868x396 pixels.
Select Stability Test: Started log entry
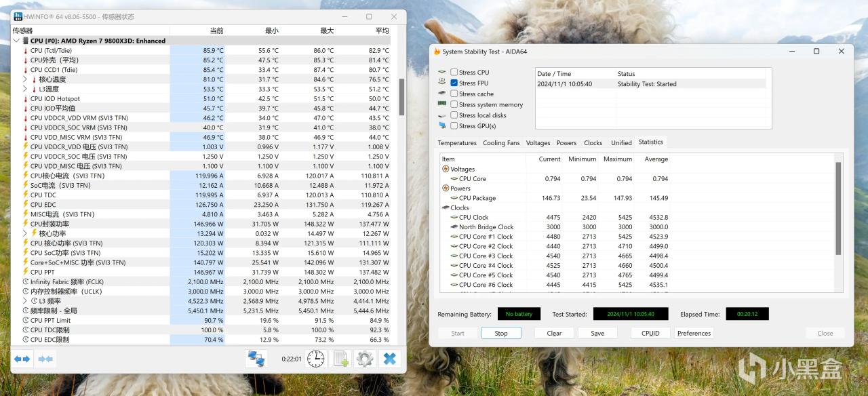point(650,84)
